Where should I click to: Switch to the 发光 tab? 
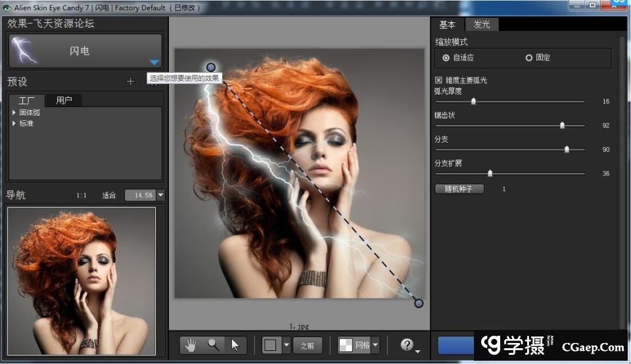pos(482,24)
